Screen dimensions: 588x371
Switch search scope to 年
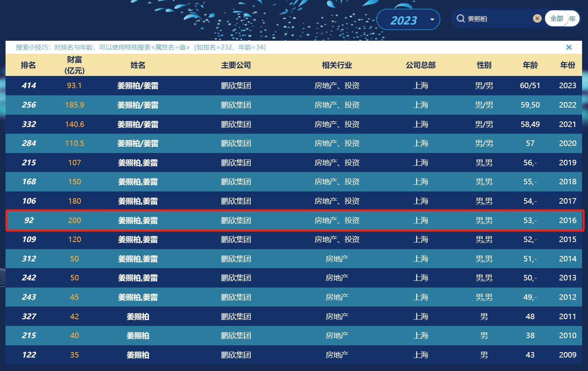coord(573,19)
